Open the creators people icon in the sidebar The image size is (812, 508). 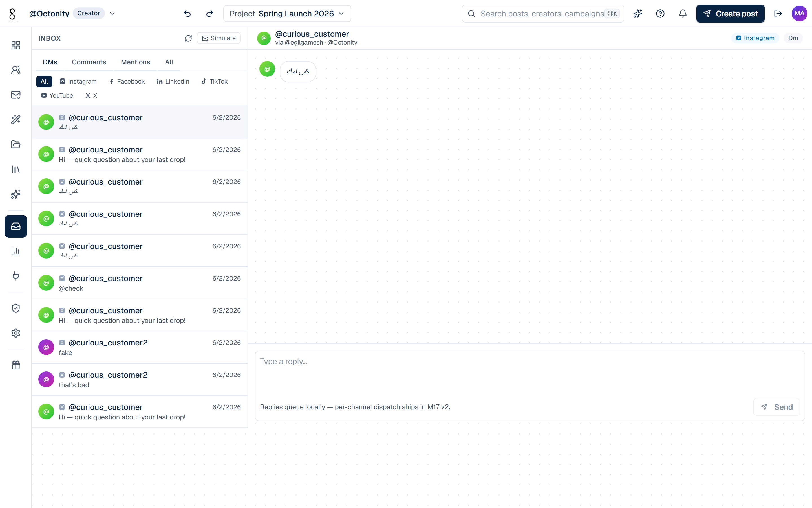(16, 70)
